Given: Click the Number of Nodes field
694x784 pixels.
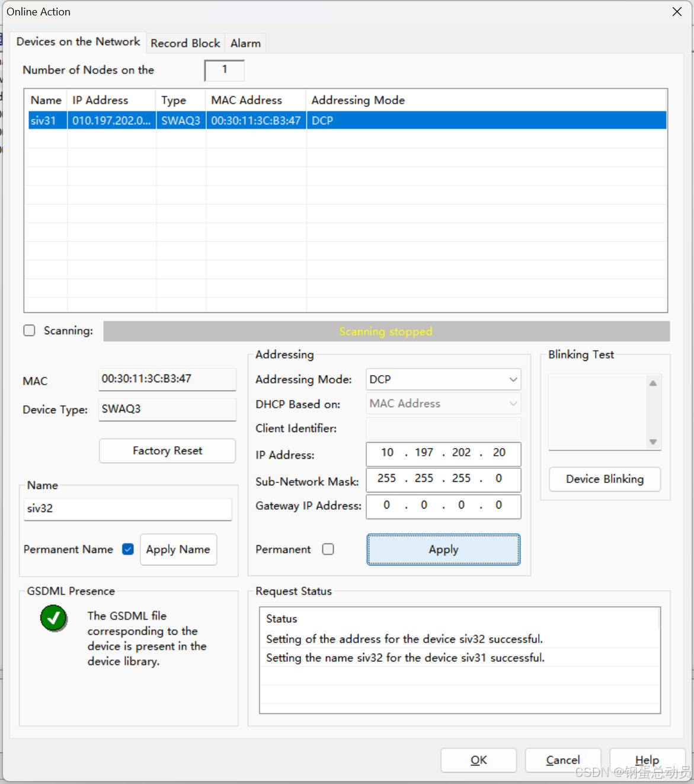Looking at the screenshot, I should (225, 70).
